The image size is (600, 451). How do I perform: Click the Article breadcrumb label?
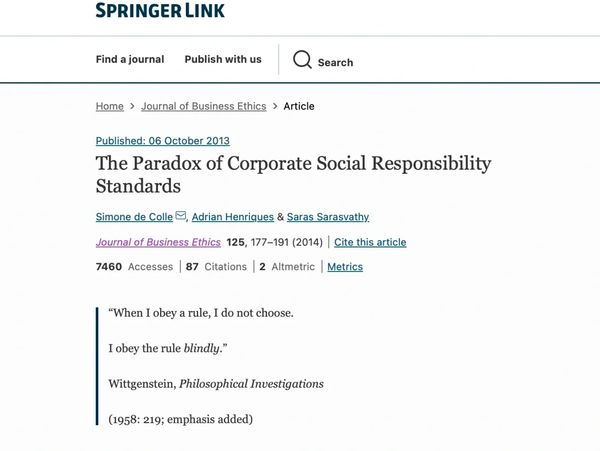299,106
